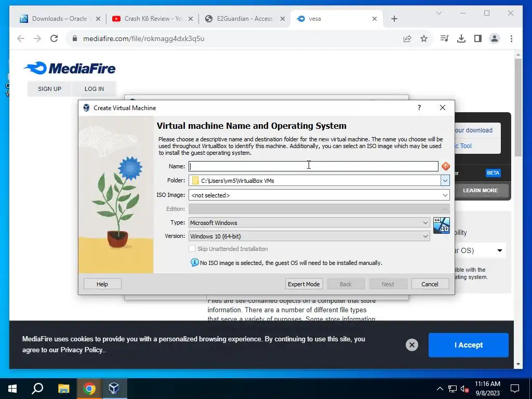Image resolution: width=532 pixels, height=399 pixels.
Task: Click the yellow folder icon in the Folder field
Action: (x=195, y=180)
